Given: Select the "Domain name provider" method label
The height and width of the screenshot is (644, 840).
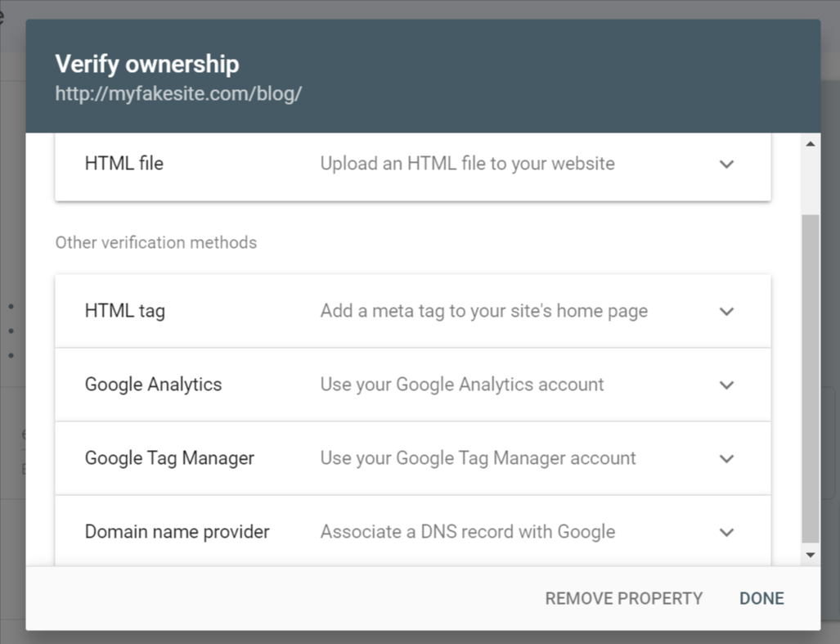Looking at the screenshot, I should [177, 532].
